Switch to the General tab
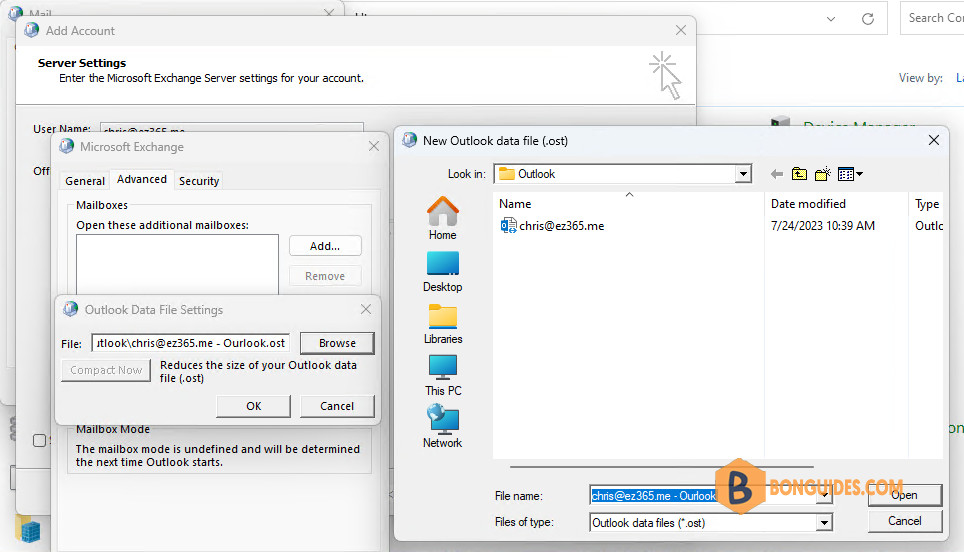 pyautogui.click(x=85, y=181)
